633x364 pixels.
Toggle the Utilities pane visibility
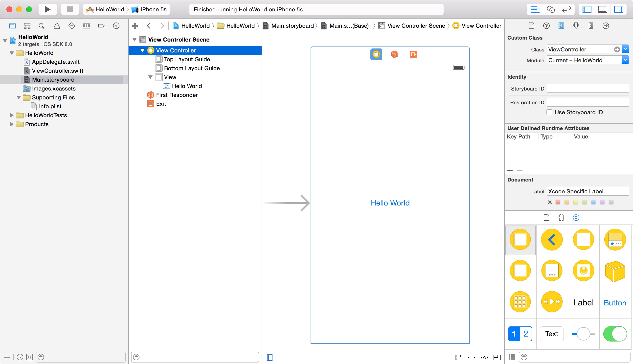pyautogui.click(x=618, y=9)
